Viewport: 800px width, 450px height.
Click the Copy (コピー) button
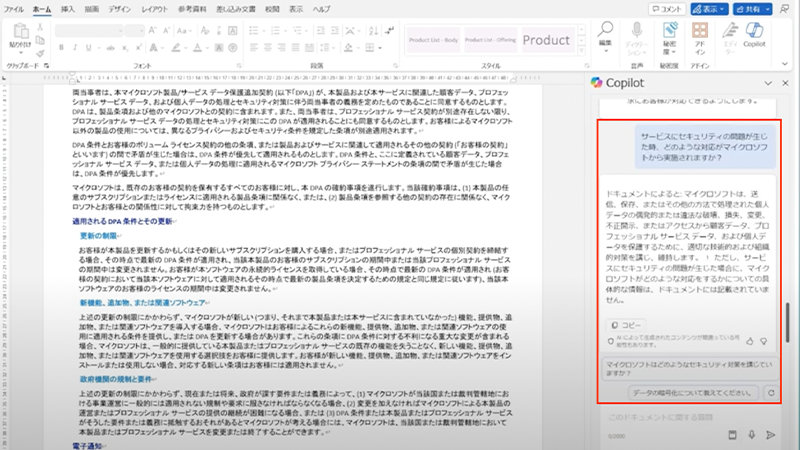pos(627,325)
